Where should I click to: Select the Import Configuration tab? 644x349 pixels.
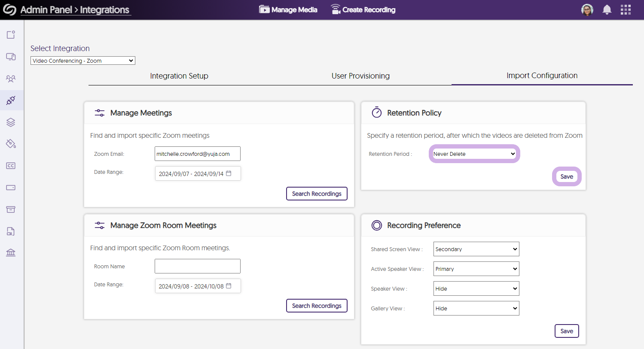coord(542,76)
